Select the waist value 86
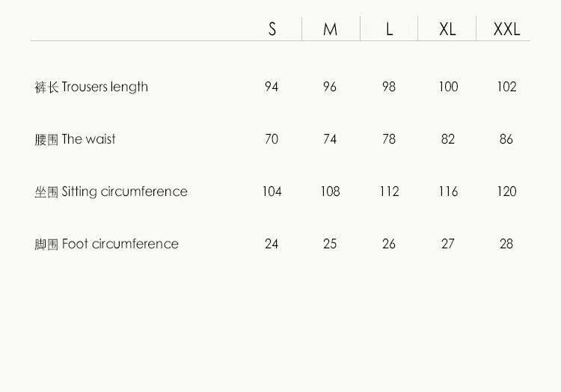The width and height of the screenshot is (561, 392). tap(506, 139)
